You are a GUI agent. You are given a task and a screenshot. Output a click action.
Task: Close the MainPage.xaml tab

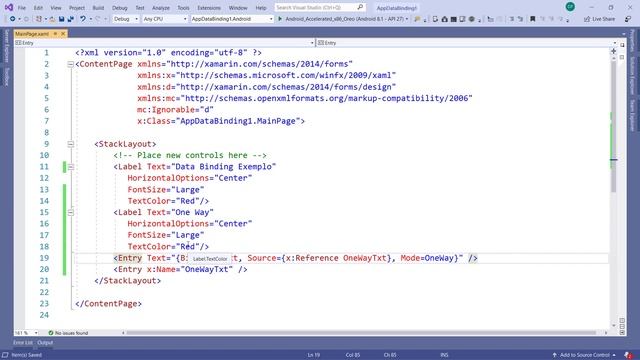(x=63, y=33)
